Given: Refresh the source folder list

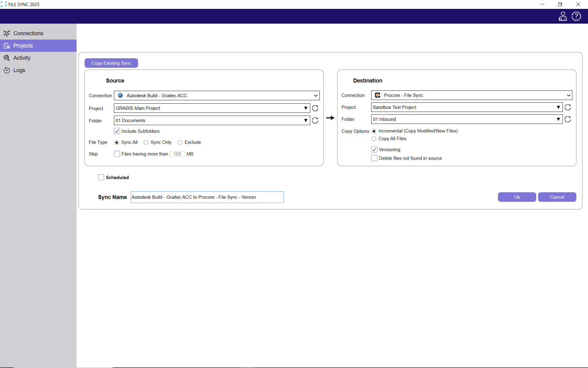Looking at the screenshot, I should tap(315, 121).
